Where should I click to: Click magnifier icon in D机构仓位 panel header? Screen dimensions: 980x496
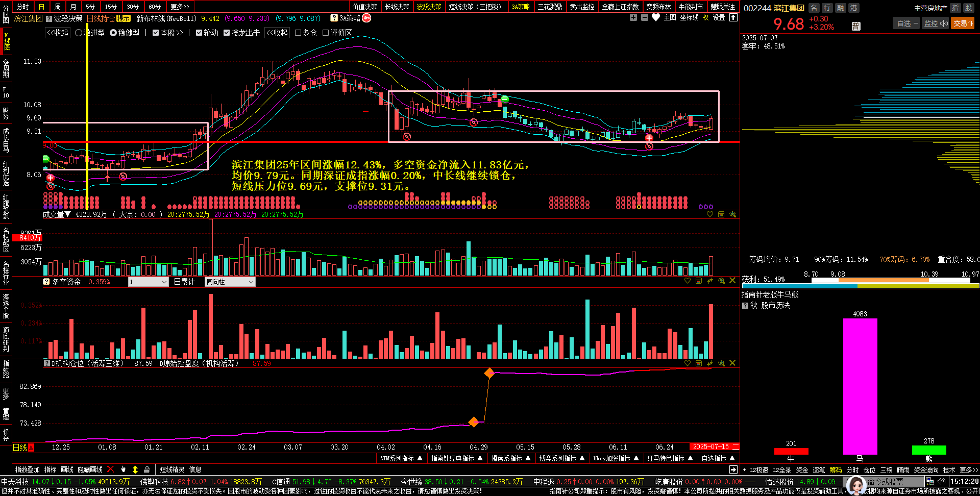(x=721, y=363)
